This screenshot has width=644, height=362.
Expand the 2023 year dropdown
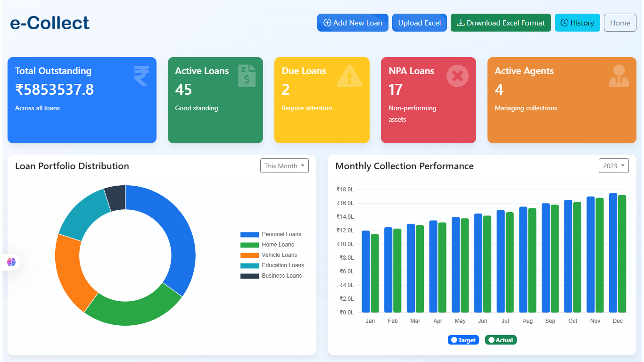[x=613, y=166]
